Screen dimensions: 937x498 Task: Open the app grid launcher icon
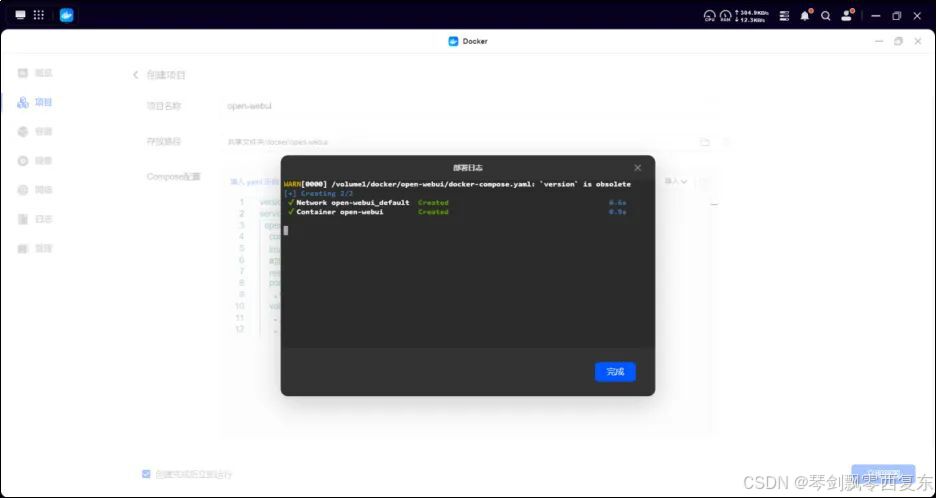(x=39, y=15)
